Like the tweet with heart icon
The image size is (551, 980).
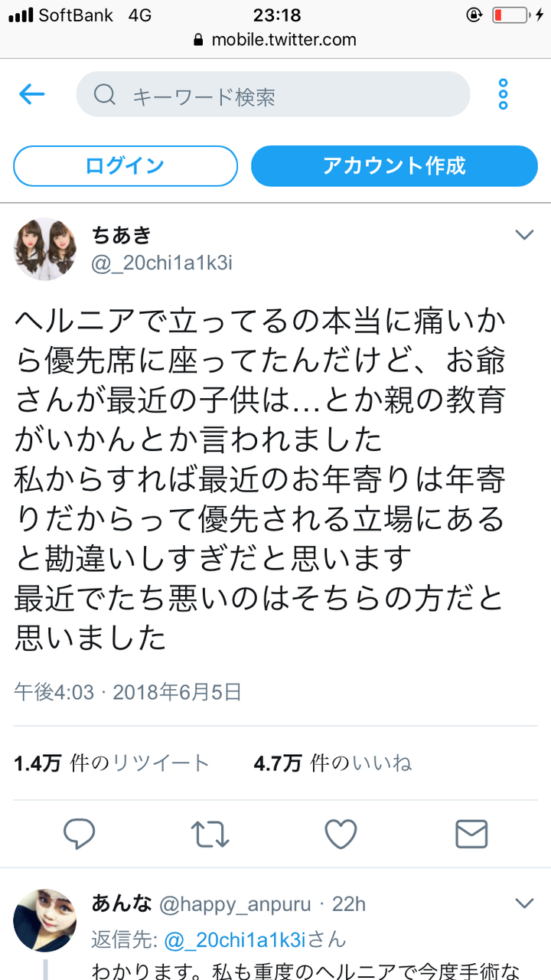[x=341, y=834]
